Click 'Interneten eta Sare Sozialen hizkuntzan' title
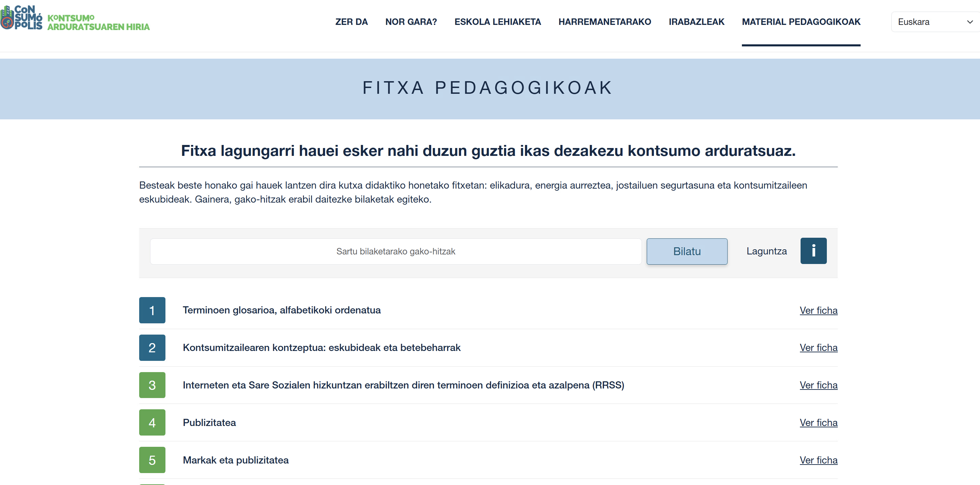980x485 pixels. pos(403,385)
